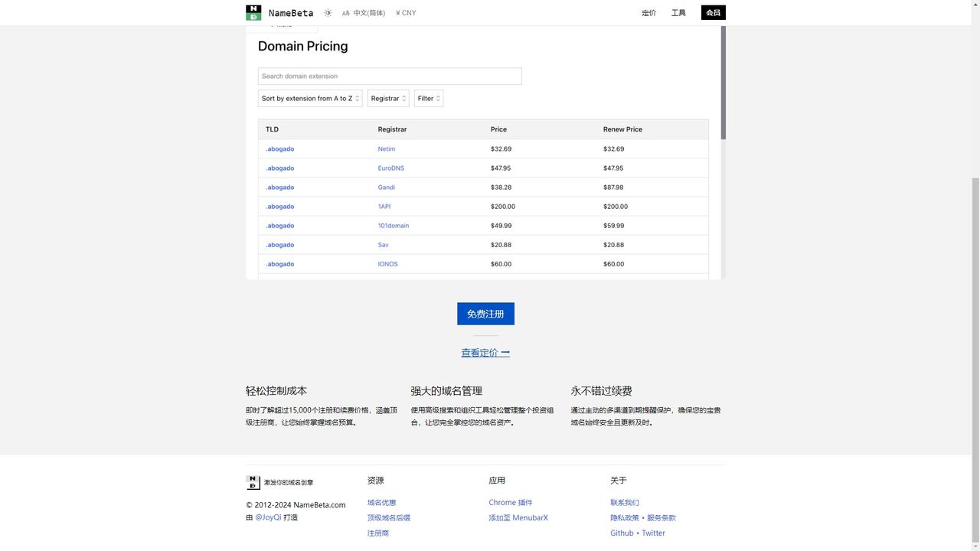This screenshot has height=551, width=980.
Task: Open the 隐私政策 privacy link
Action: [625, 518]
